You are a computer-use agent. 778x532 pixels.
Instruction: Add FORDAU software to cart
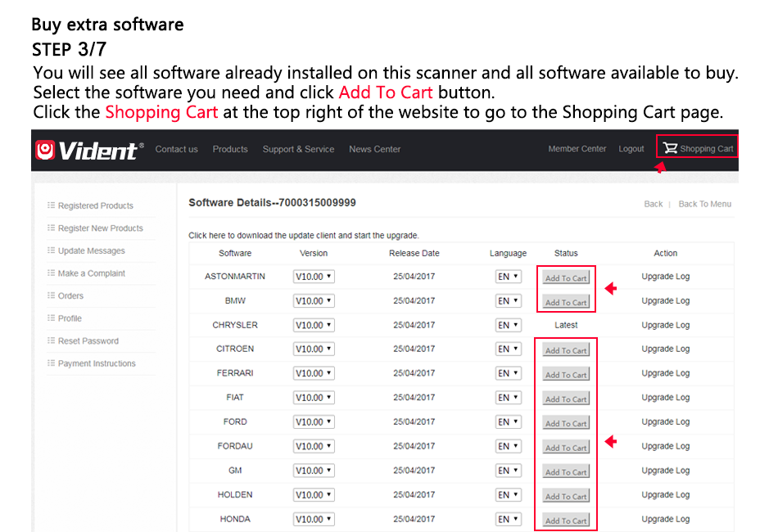click(566, 447)
